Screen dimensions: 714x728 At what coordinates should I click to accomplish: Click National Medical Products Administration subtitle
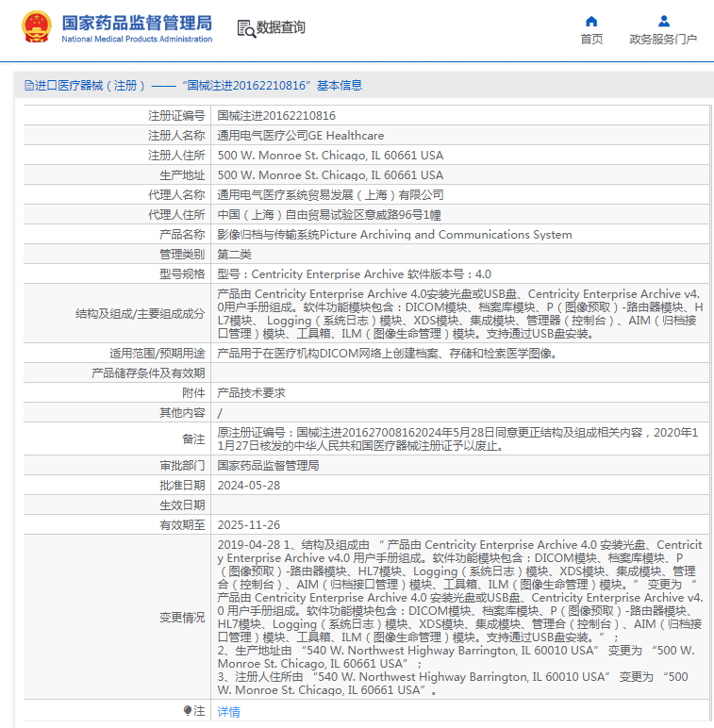click(x=137, y=39)
